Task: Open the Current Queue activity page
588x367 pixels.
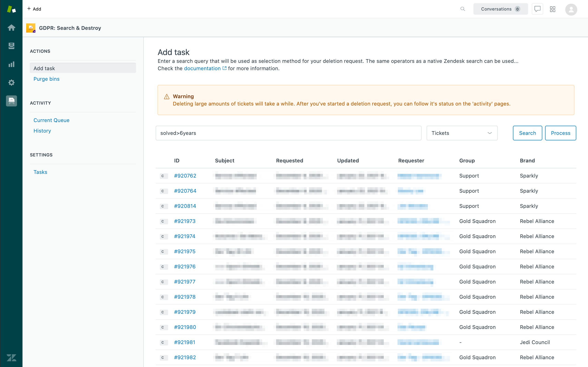Action: pyautogui.click(x=51, y=120)
